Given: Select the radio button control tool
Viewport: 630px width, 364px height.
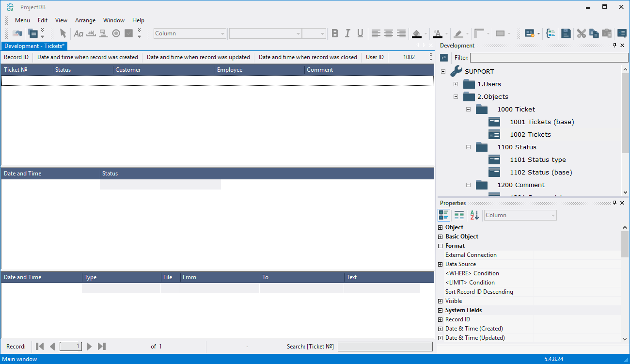Looking at the screenshot, I should [116, 33].
